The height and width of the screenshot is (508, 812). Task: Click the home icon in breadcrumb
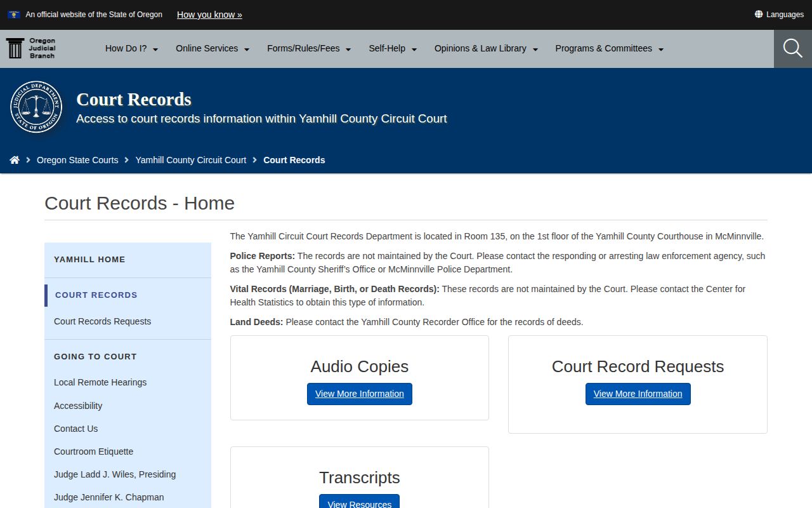[15, 160]
